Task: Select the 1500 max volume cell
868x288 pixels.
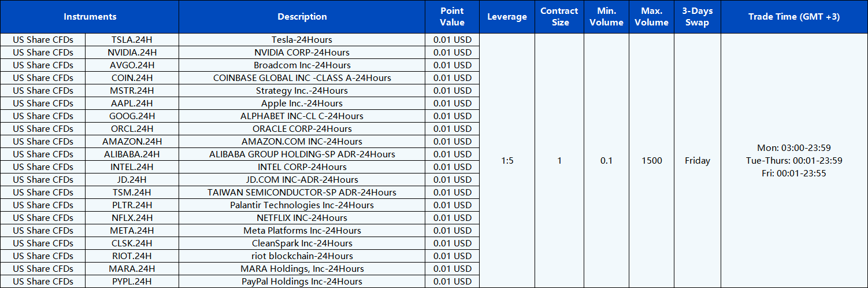Action: tap(651, 161)
